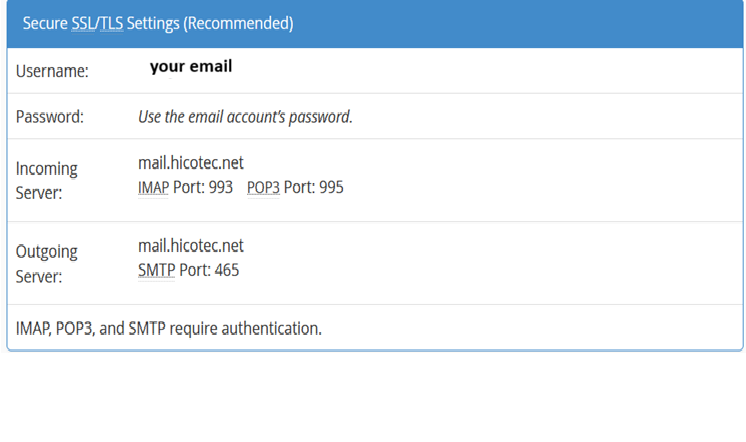The image size is (746, 442).
Task: Click the authentication requirement footer note
Action: coord(168,328)
